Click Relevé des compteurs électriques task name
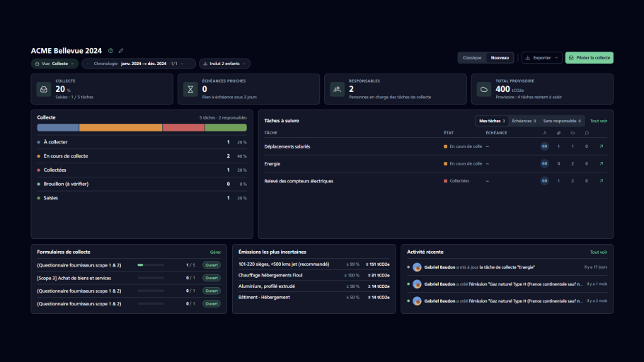This screenshot has height=362, width=644. point(299,181)
